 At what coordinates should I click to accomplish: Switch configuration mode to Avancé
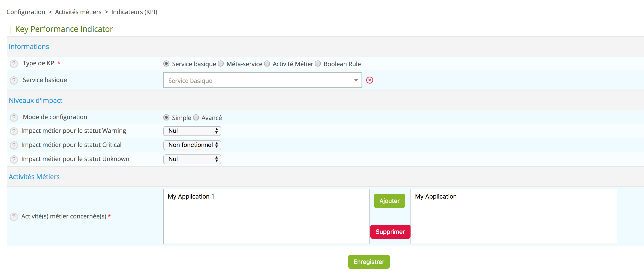[196, 118]
